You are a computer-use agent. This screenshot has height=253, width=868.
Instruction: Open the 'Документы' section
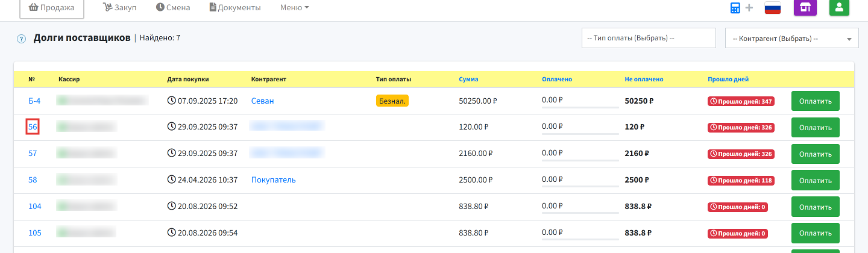(235, 8)
